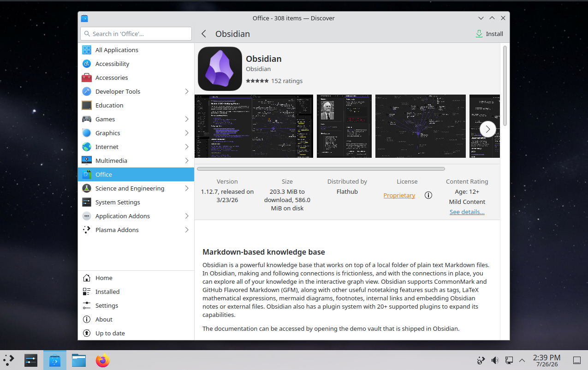Click the Obsidian purple crystal app icon

pyautogui.click(x=220, y=69)
